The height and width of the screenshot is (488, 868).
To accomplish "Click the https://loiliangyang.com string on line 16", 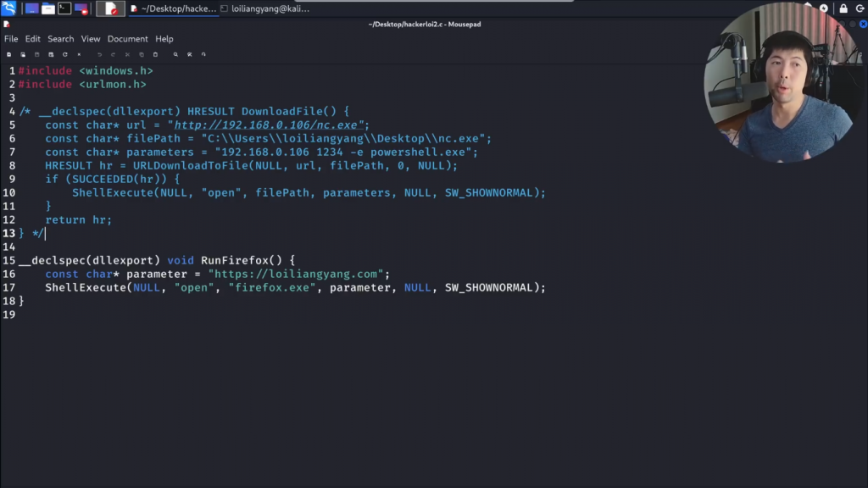I will [x=296, y=274].
